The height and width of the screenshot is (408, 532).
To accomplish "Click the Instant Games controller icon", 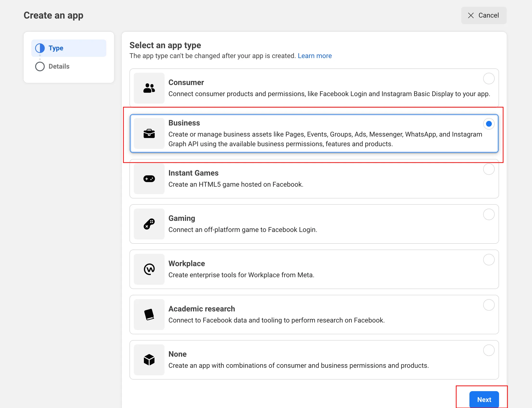I will 149,179.
